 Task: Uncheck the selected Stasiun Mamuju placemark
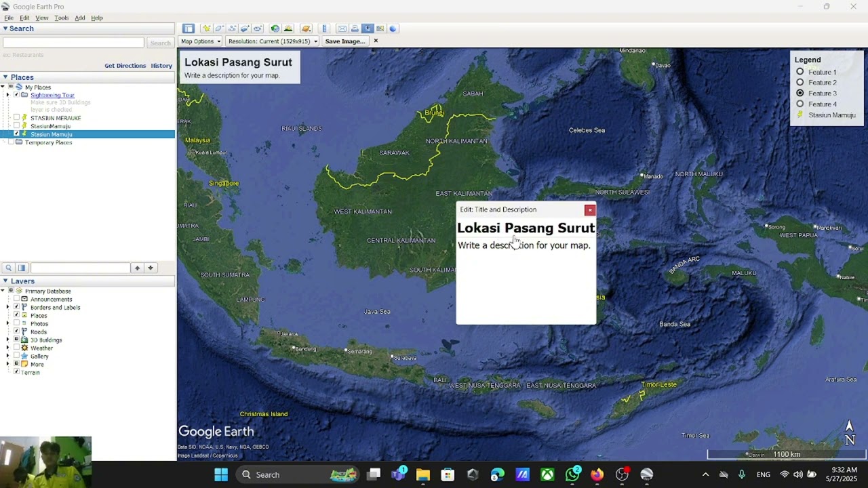(17, 134)
